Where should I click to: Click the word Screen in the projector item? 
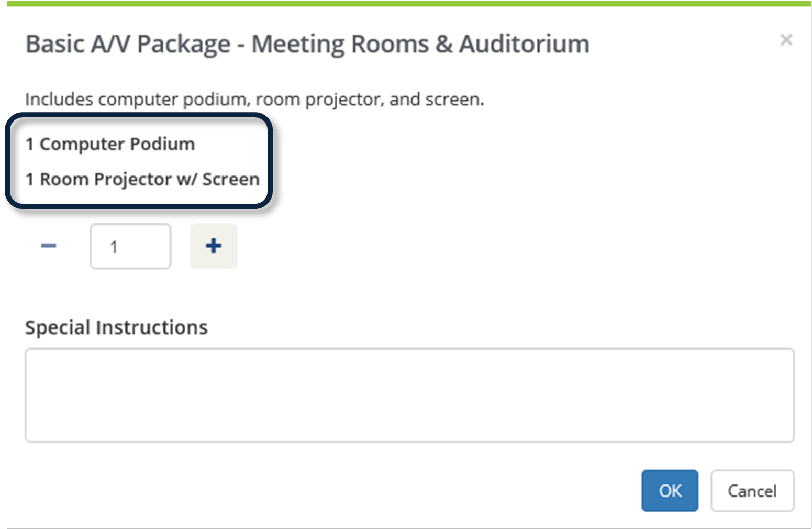[x=231, y=180]
